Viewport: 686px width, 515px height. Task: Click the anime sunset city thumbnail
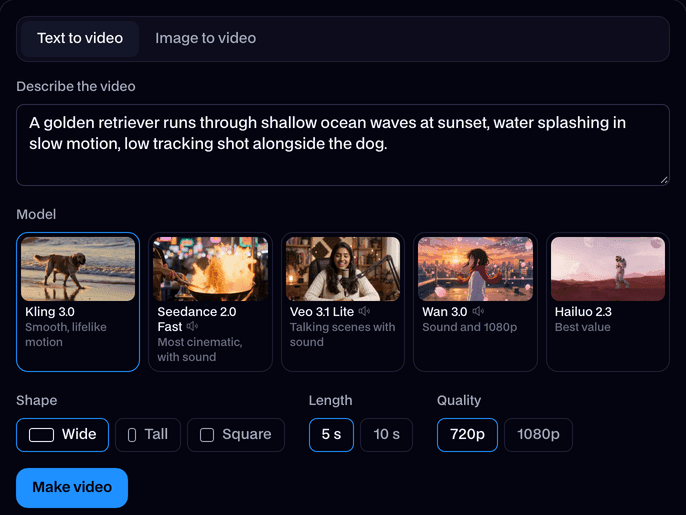click(475, 269)
